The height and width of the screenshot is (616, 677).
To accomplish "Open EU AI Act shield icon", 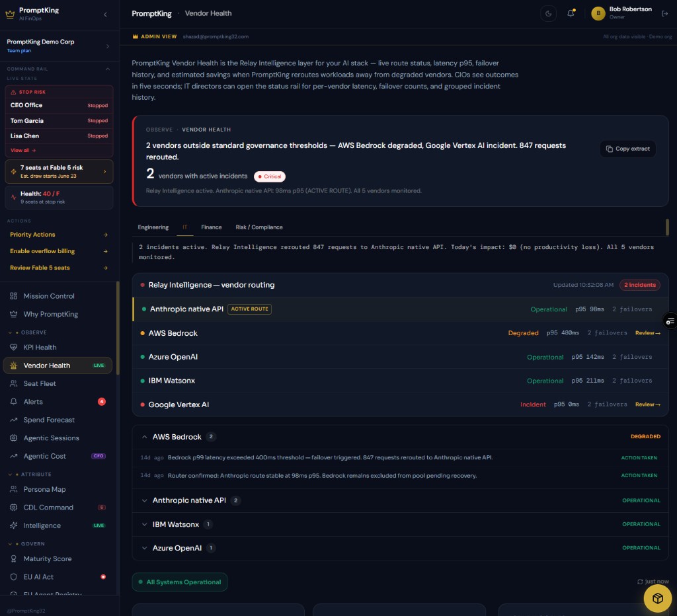I will tap(14, 577).
